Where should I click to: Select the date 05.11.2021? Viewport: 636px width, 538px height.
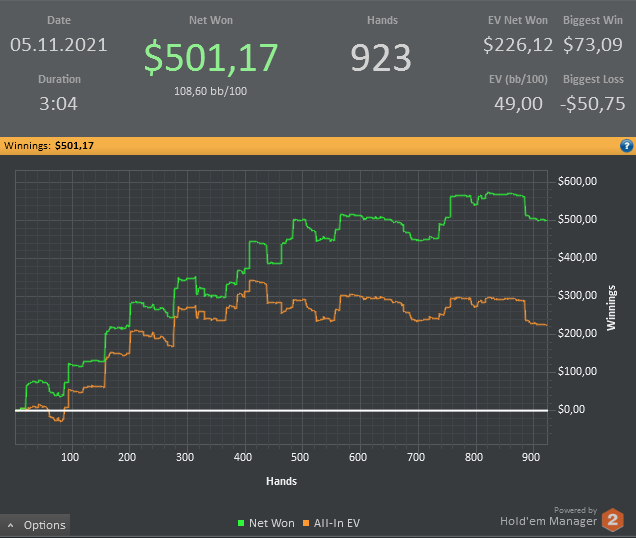coord(59,45)
